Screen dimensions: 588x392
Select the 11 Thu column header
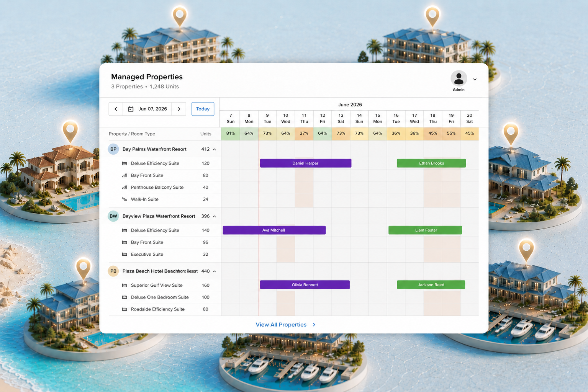tap(304, 118)
